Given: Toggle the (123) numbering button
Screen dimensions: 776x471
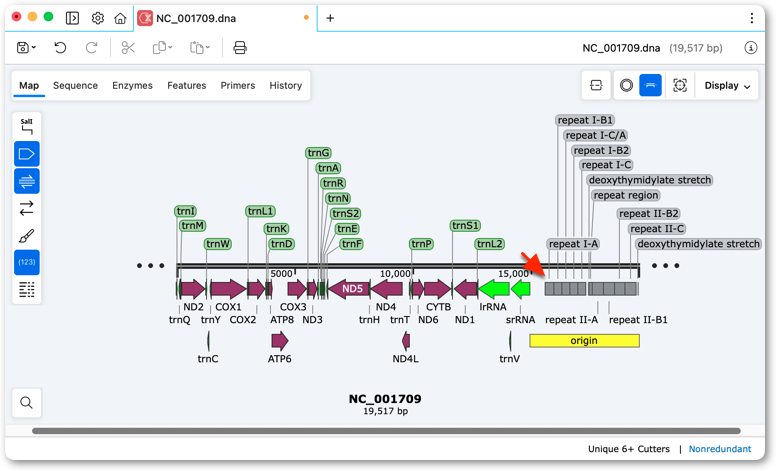Looking at the screenshot, I should (27, 262).
